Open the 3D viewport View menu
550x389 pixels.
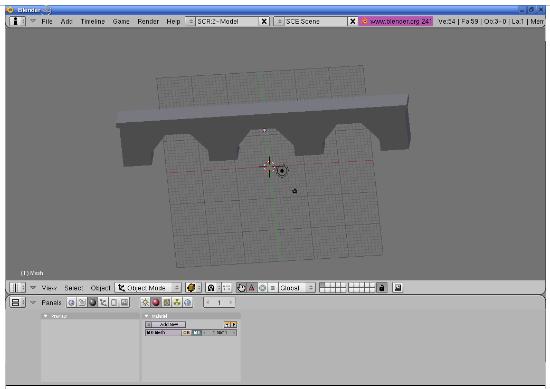point(49,288)
